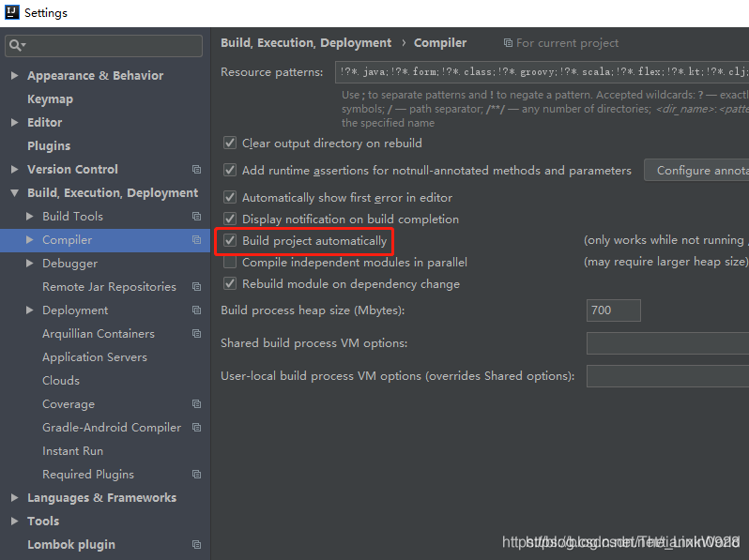Click the Build process heap size field
749x560 pixels.
coord(613,310)
